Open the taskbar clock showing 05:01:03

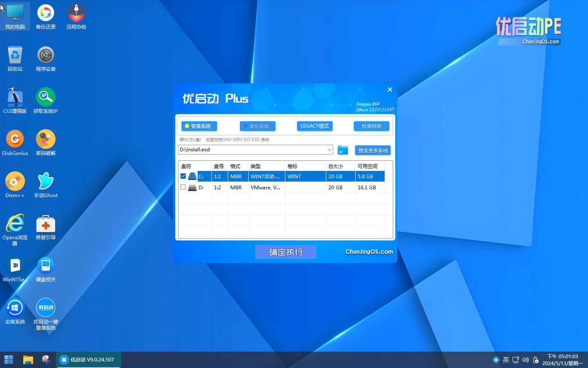coord(562,360)
